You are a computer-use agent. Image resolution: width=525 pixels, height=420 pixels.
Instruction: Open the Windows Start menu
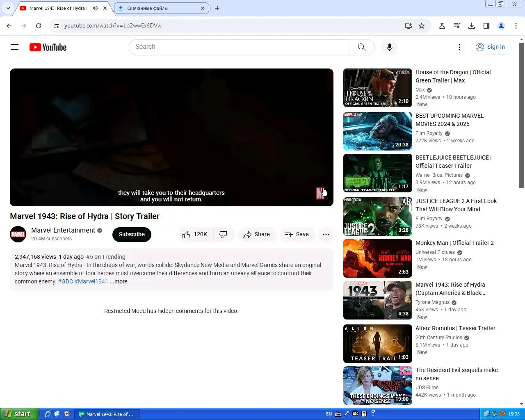click(x=19, y=414)
